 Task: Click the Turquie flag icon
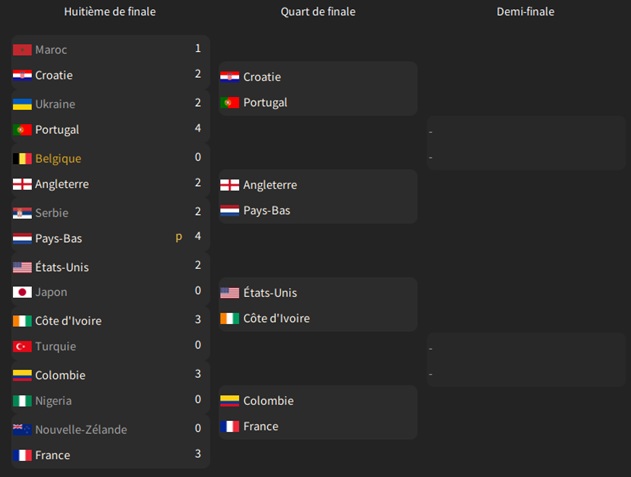(22, 346)
